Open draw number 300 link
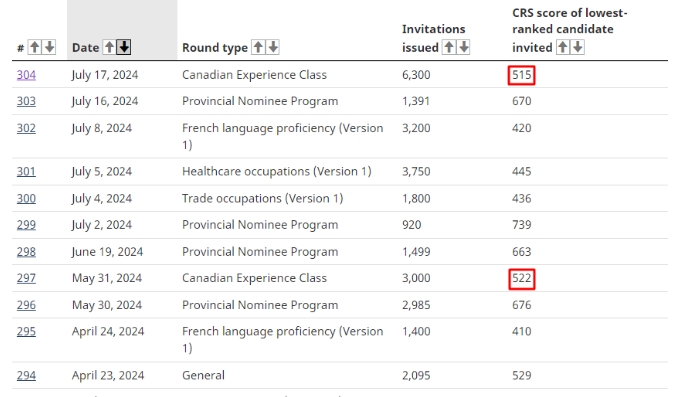The height and width of the screenshot is (397, 681). (26, 198)
